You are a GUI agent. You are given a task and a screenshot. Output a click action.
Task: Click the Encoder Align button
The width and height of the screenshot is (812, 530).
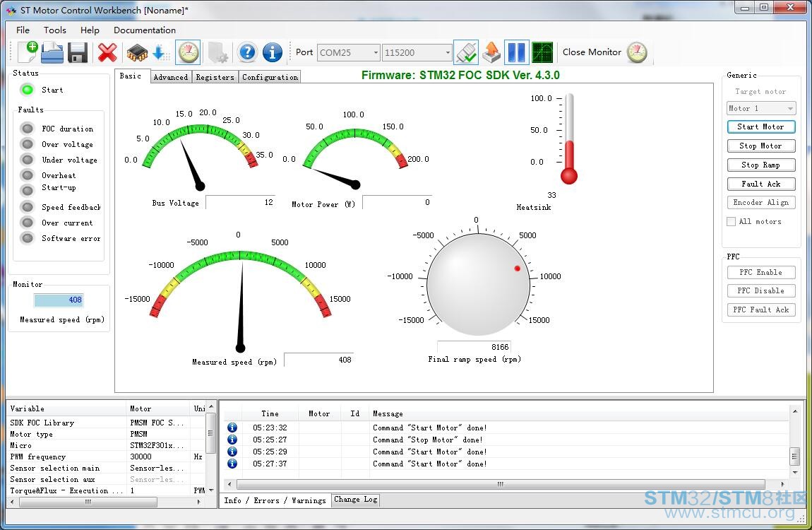760,203
